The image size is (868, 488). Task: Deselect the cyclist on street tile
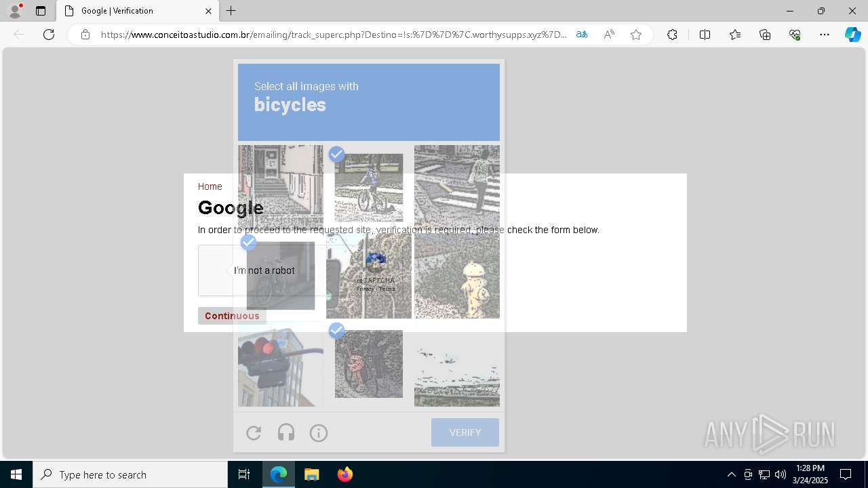(x=369, y=188)
